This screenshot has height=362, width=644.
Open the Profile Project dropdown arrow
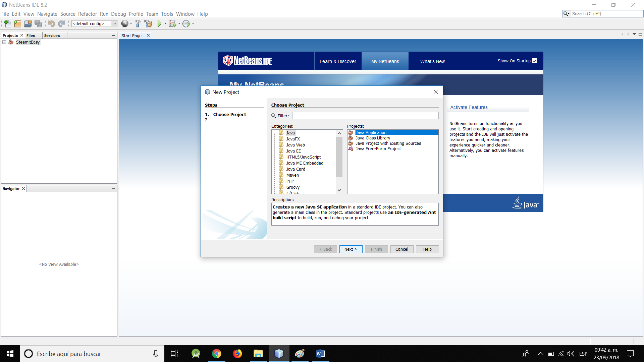(x=193, y=23)
